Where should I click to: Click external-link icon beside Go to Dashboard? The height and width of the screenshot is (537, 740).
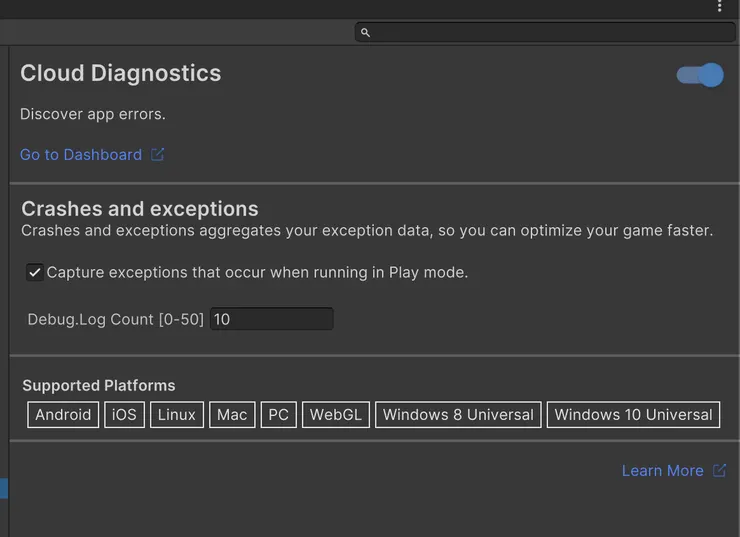[x=157, y=155]
